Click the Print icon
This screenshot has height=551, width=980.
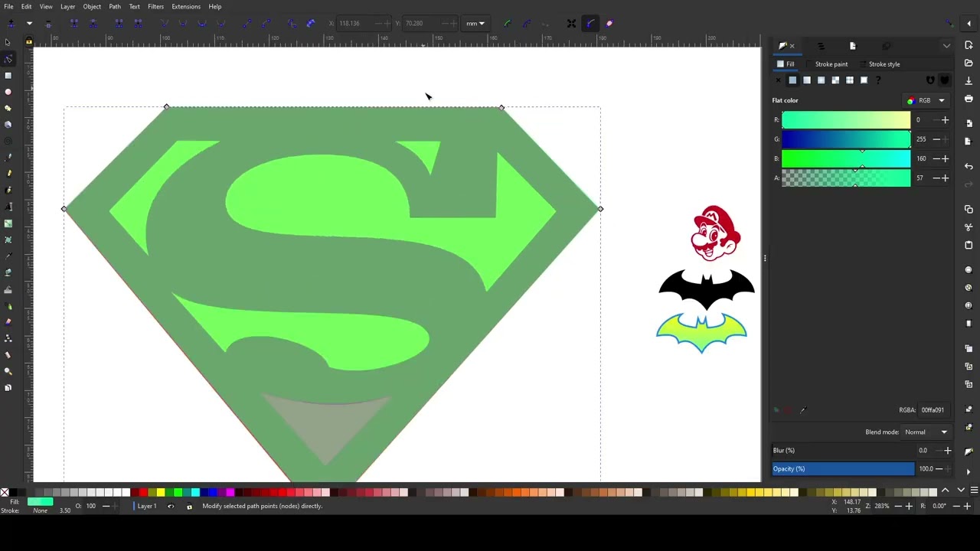(x=969, y=99)
